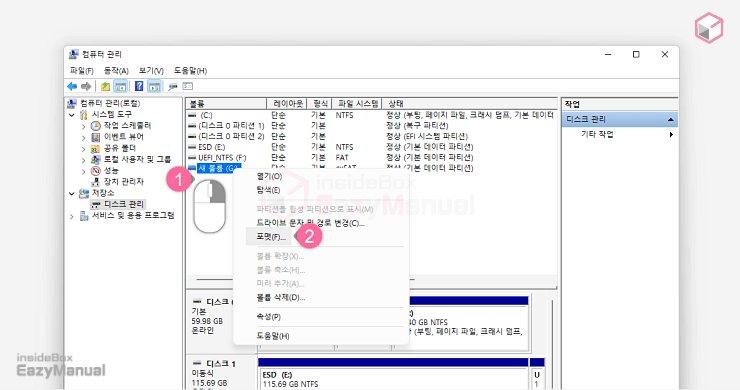Click the Back arrow toolbar icon

click(72, 86)
